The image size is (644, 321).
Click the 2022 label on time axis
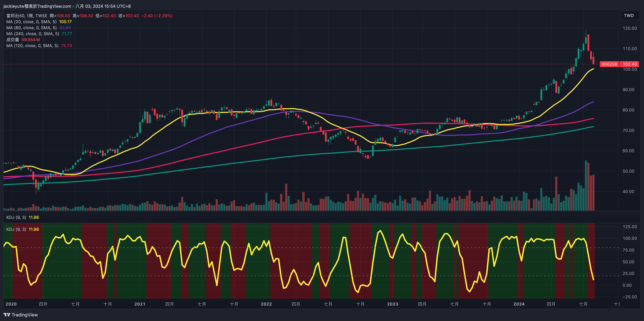(266, 304)
